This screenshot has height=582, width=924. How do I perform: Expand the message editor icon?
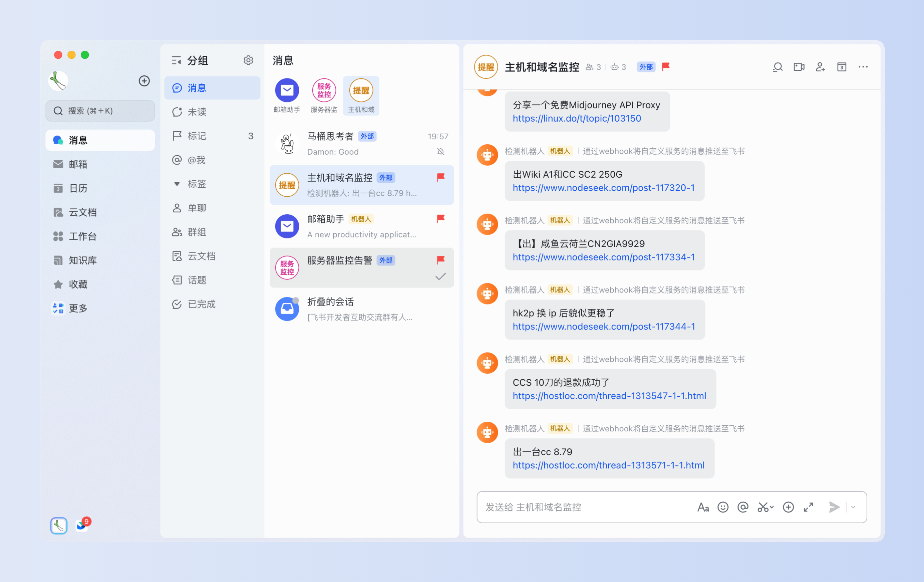[809, 507]
